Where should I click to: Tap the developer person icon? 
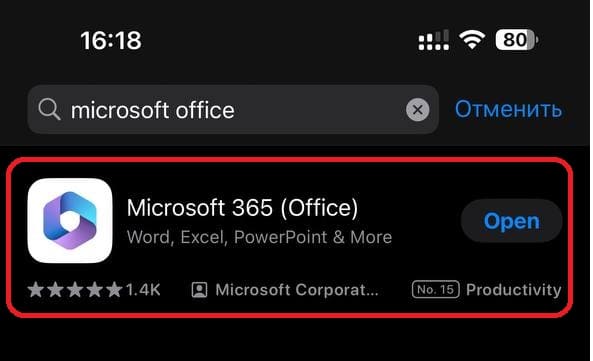199,290
